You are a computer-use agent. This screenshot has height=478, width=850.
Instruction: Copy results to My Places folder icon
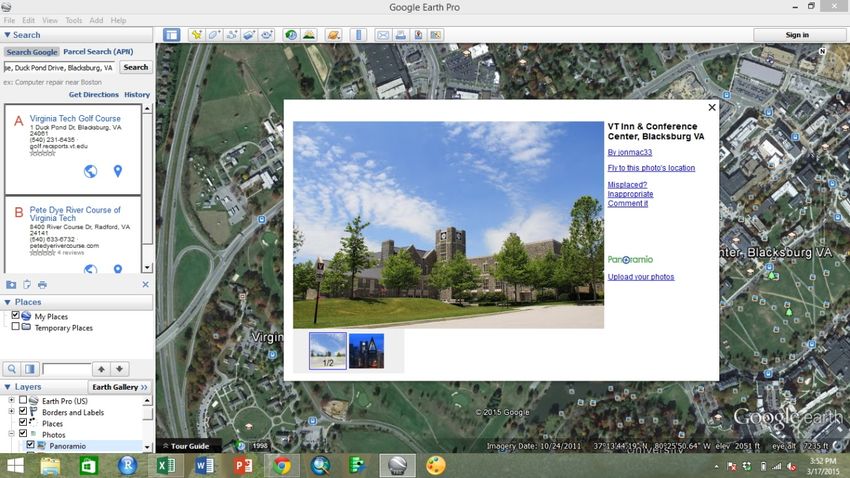[x=11, y=285]
